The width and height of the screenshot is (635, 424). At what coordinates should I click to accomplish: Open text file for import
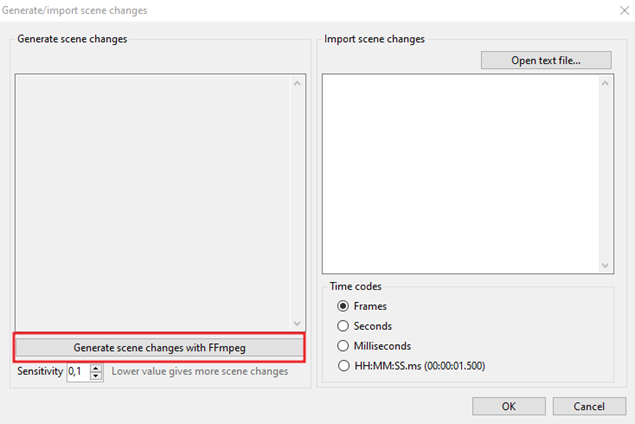[546, 60]
